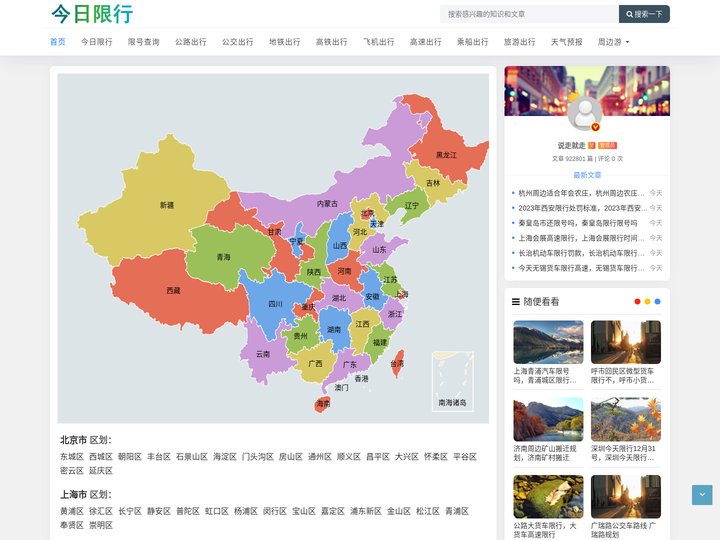720x540 pixels.
Task: Open article 今天无锡货车限行高速
Action: point(581,268)
